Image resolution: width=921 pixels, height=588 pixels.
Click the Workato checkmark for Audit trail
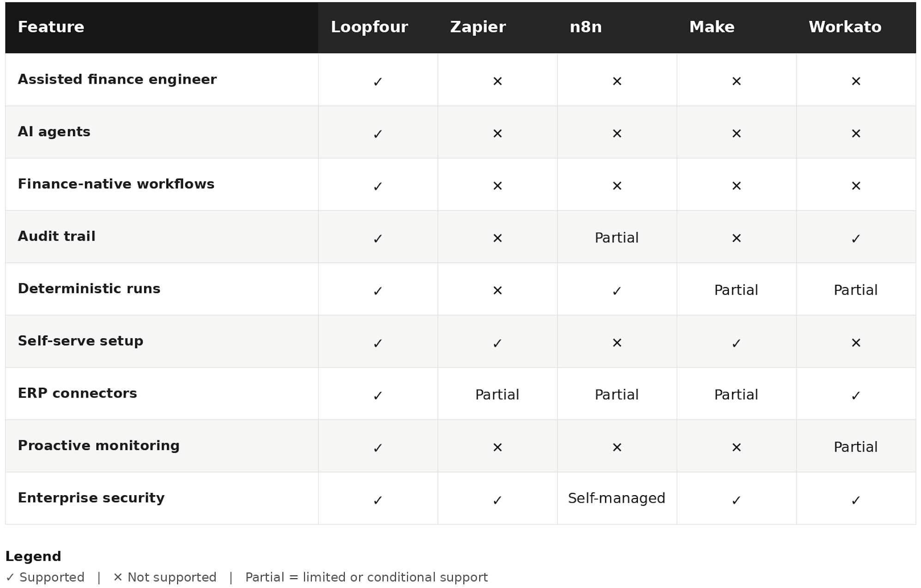coord(856,239)
